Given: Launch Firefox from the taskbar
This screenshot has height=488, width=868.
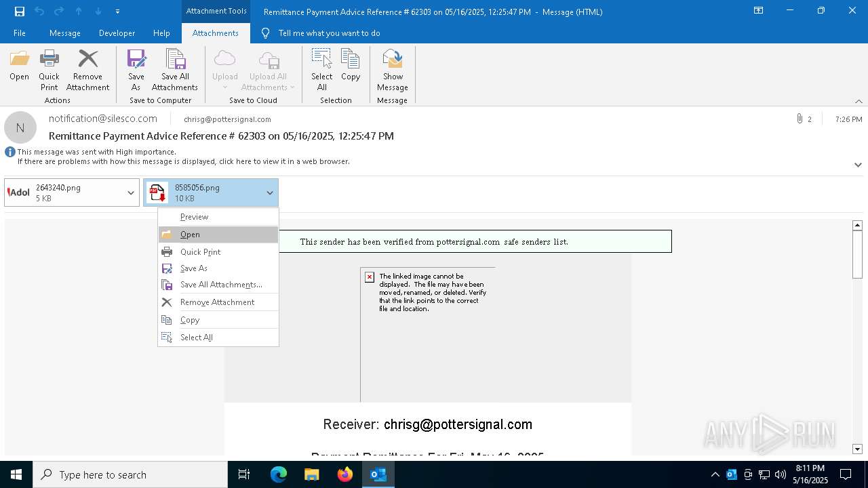Looking at the screenshot, I should (345, 474).
